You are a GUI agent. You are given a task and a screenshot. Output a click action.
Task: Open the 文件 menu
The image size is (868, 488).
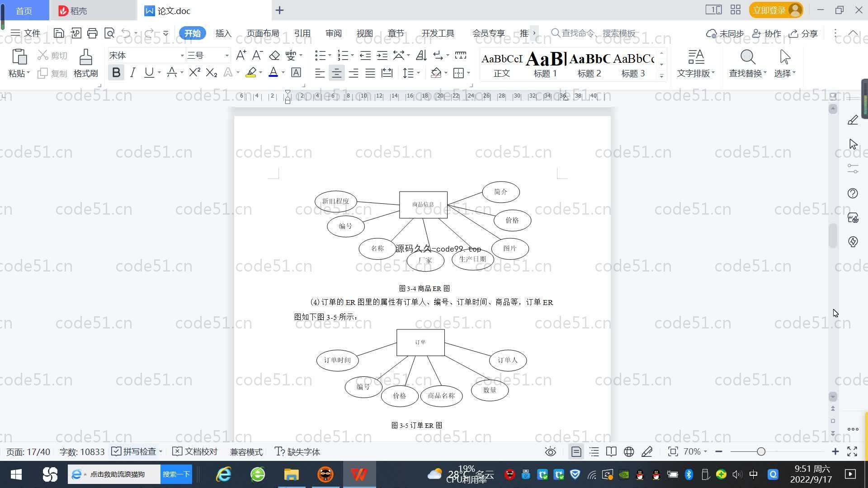point(25,33)
